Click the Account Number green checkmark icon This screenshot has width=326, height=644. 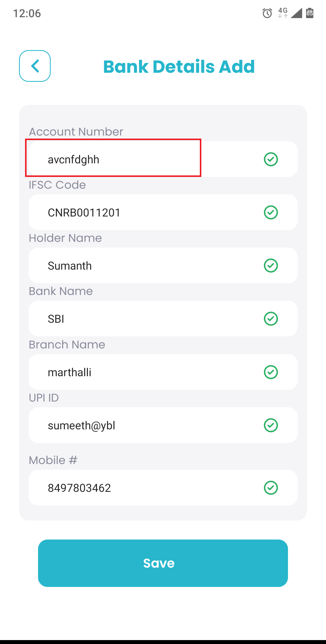271,159
